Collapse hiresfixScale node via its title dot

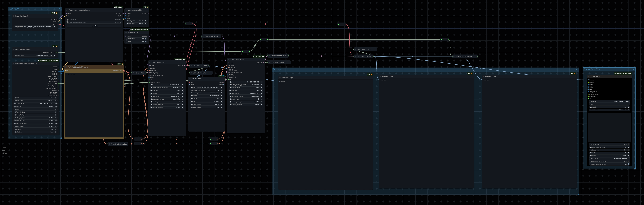[190, 79]
